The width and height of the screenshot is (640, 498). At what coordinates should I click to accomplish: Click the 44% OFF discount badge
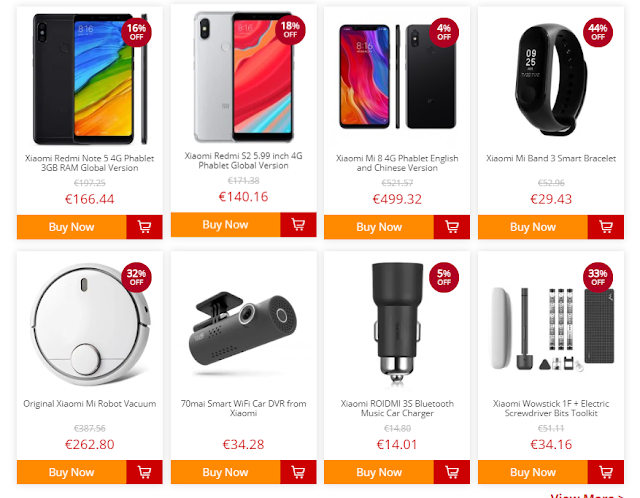[x=598, y=32]
